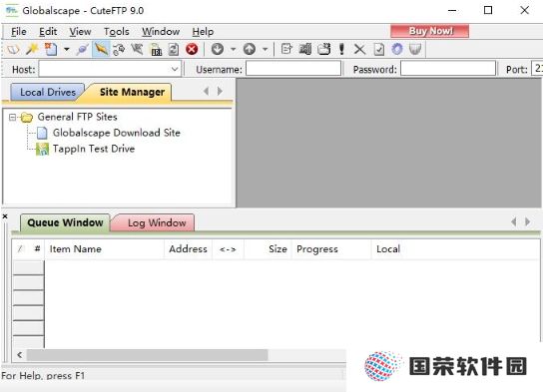Click the queue horizontal scrollbar thumb
The width and height of the screenshot is (546, 392).
pyautogui.click(x=148, y=355)
